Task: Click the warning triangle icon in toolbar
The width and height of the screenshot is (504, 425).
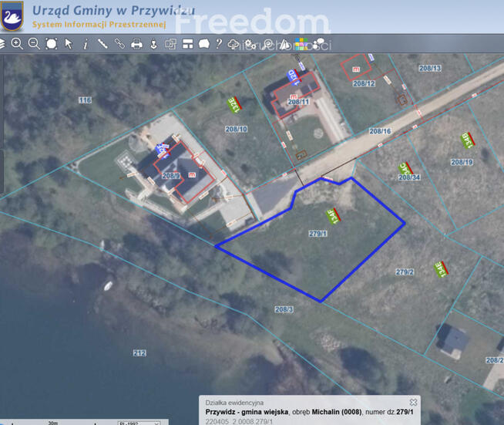Action: [285, 45]
